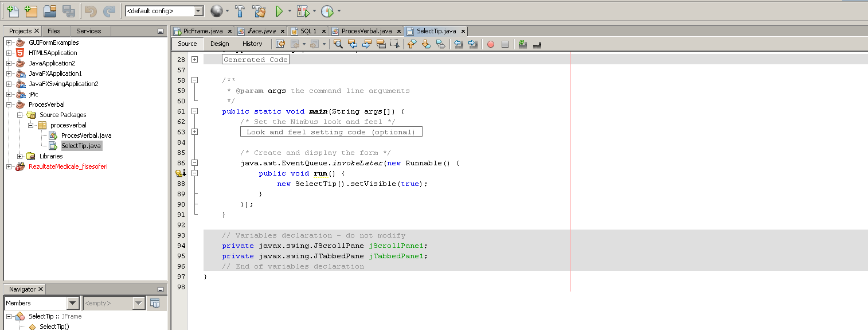Collapse the main method fold at line 61

[195, 111]
